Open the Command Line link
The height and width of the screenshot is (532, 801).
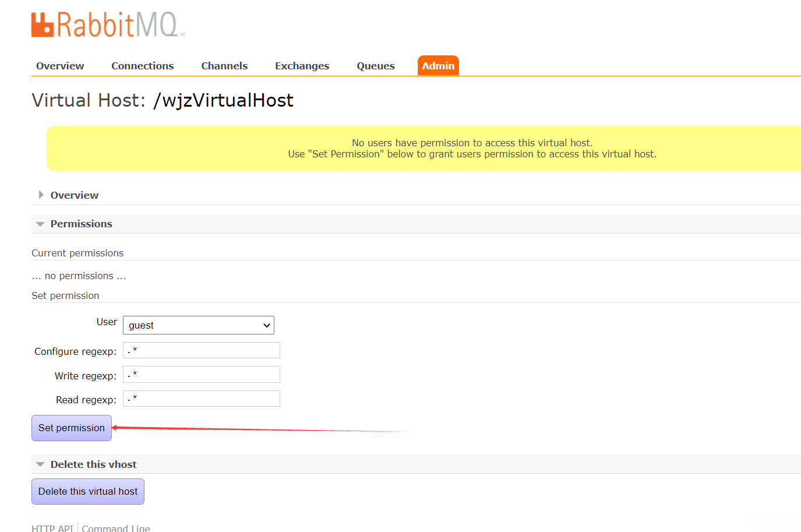tap(116, 529)
